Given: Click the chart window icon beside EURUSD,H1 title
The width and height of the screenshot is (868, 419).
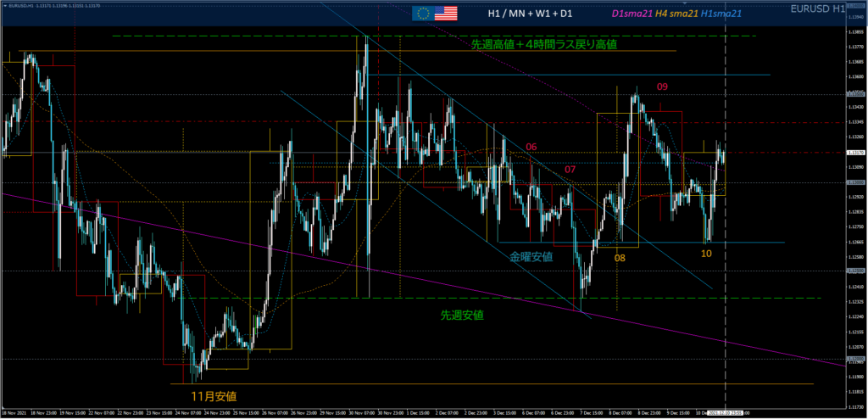Looking at the screenshot, I should tap(4, 4).
